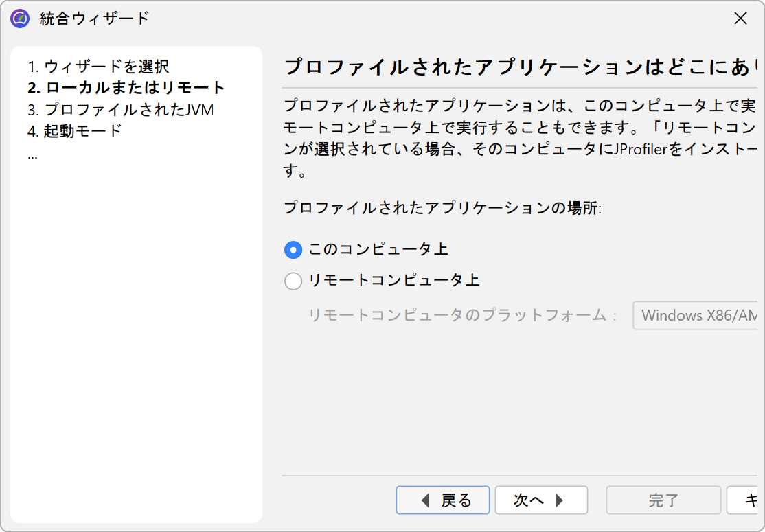The image size is (765, 532).
Task: Select the このコンピュータ上 radio button
Action: pos(293,250)
